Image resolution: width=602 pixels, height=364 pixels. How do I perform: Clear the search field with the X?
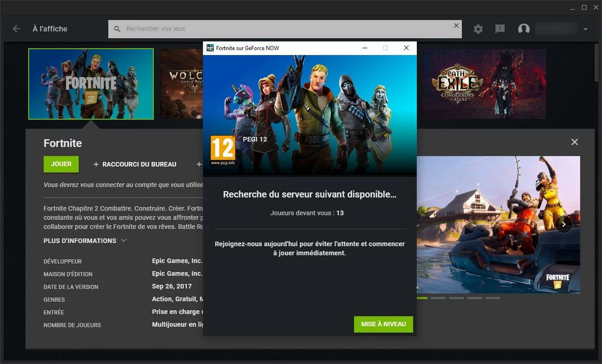(456, 26)
